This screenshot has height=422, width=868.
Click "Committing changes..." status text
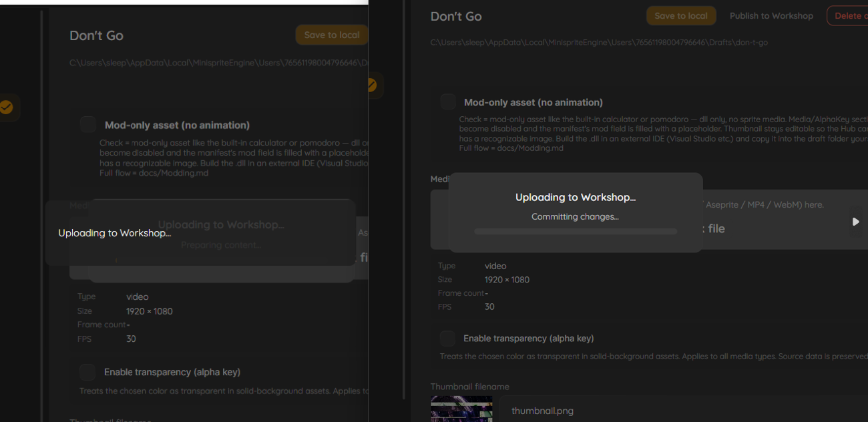point(575,216)
